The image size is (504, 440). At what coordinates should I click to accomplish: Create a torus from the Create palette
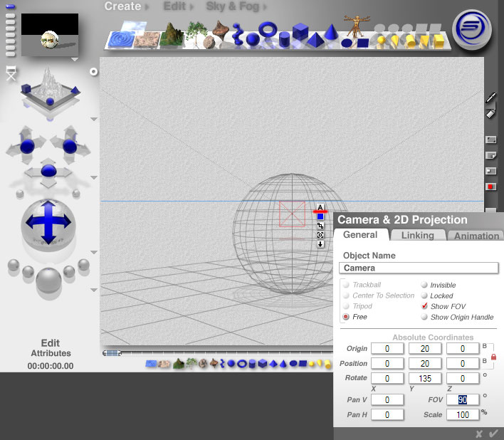(x=268, y=30)
